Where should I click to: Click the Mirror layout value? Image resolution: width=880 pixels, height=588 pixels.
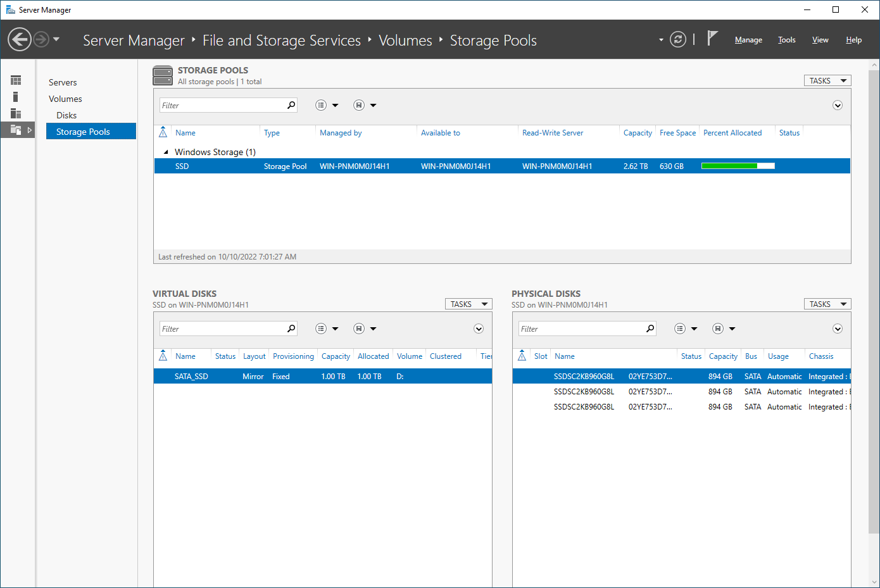click(253, 377)
